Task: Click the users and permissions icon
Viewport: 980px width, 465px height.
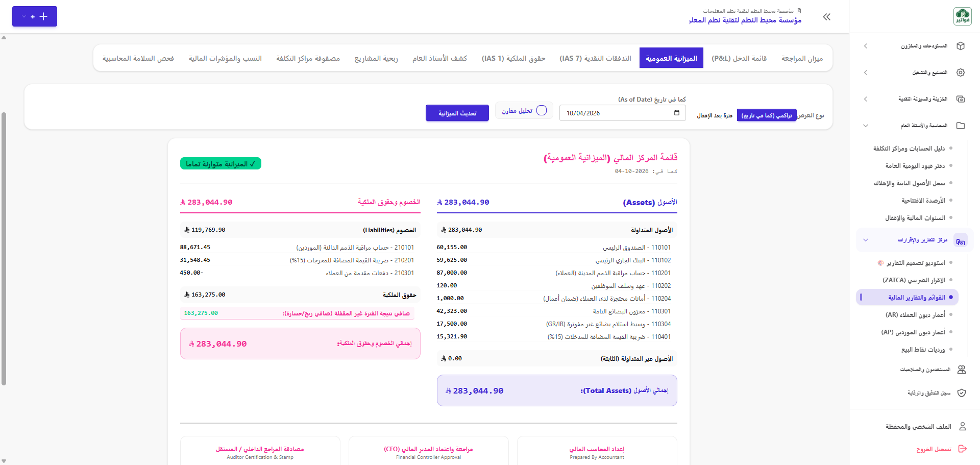Action: (962, 370)
